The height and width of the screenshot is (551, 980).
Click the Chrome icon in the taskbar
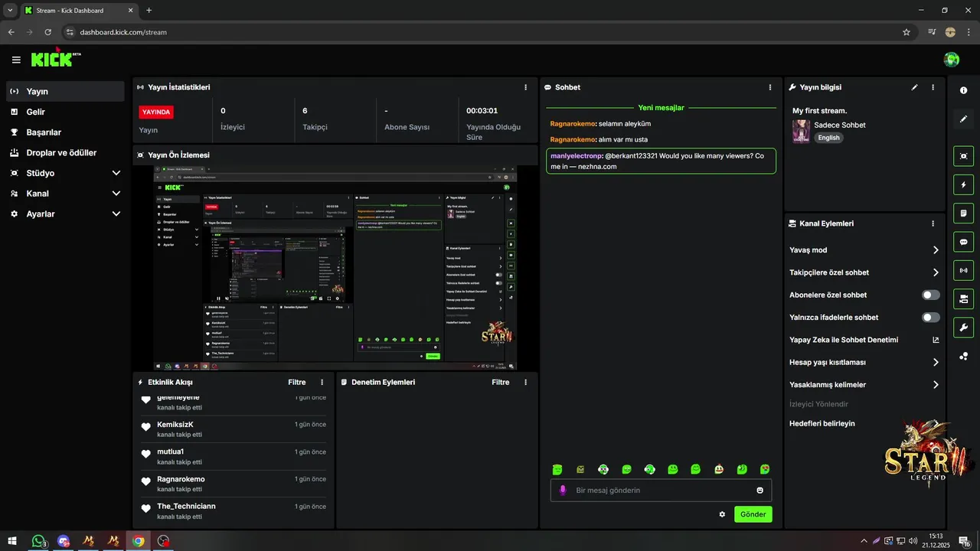[138, 541]
